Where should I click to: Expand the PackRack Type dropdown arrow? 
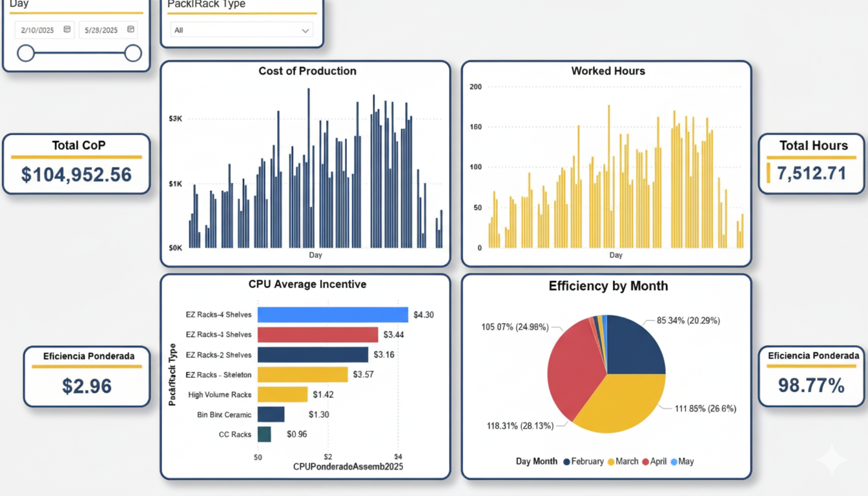305,30
